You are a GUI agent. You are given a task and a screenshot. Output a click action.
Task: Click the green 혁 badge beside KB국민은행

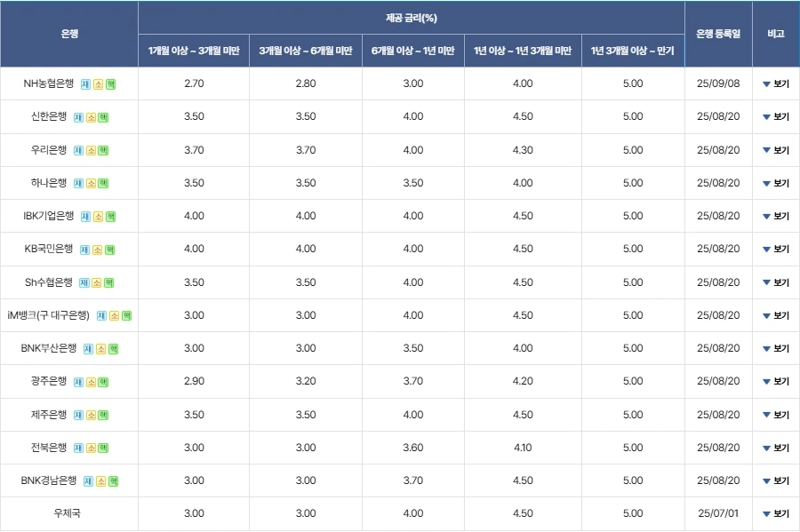pos(109,250)
